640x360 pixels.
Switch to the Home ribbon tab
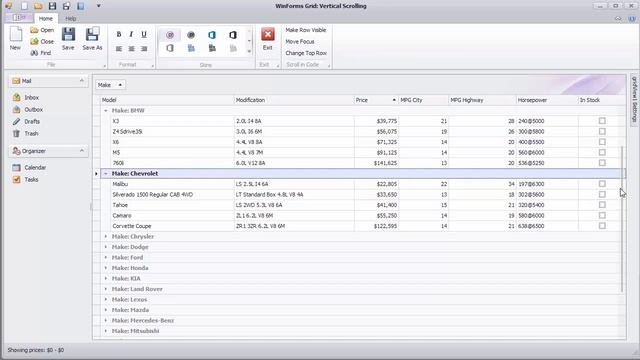click(45, 18)
